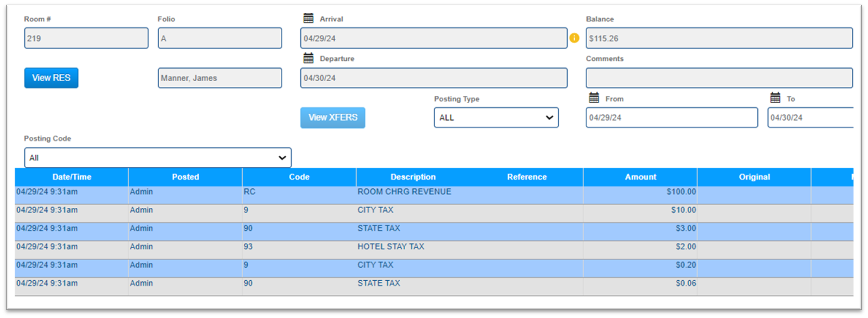Open the From date calendar icon
This screenshot has height=318, width=868.
tap(594, 98)
